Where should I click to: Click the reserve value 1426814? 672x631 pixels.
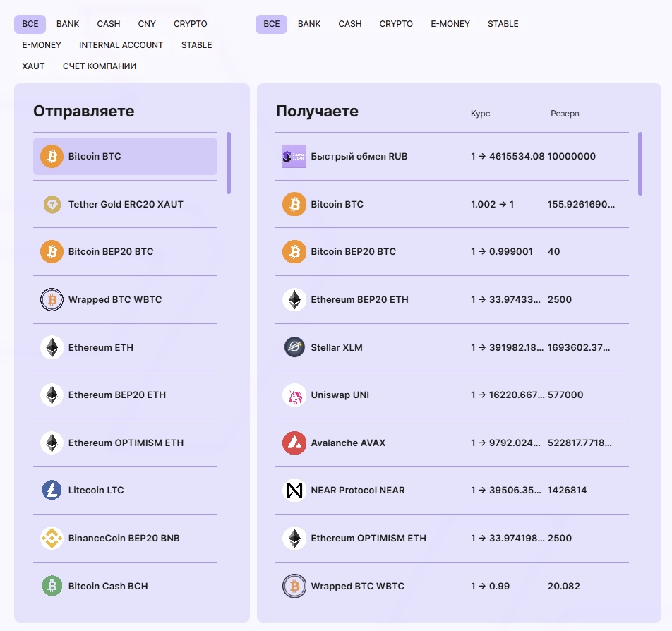[567, 491]
